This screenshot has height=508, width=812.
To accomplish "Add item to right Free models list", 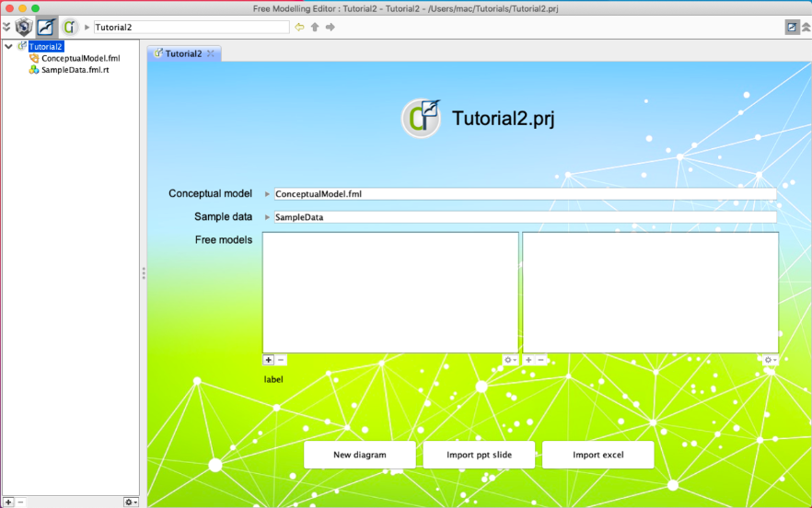I will click(528, 360).
